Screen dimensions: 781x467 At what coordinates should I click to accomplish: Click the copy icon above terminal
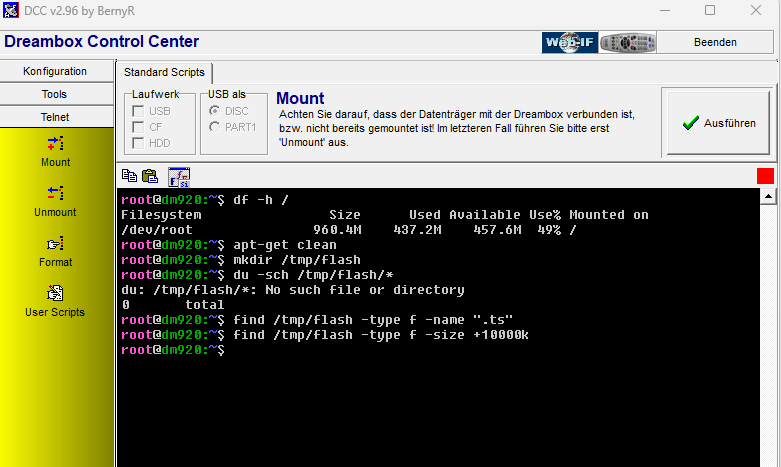(x=129, y=176)
